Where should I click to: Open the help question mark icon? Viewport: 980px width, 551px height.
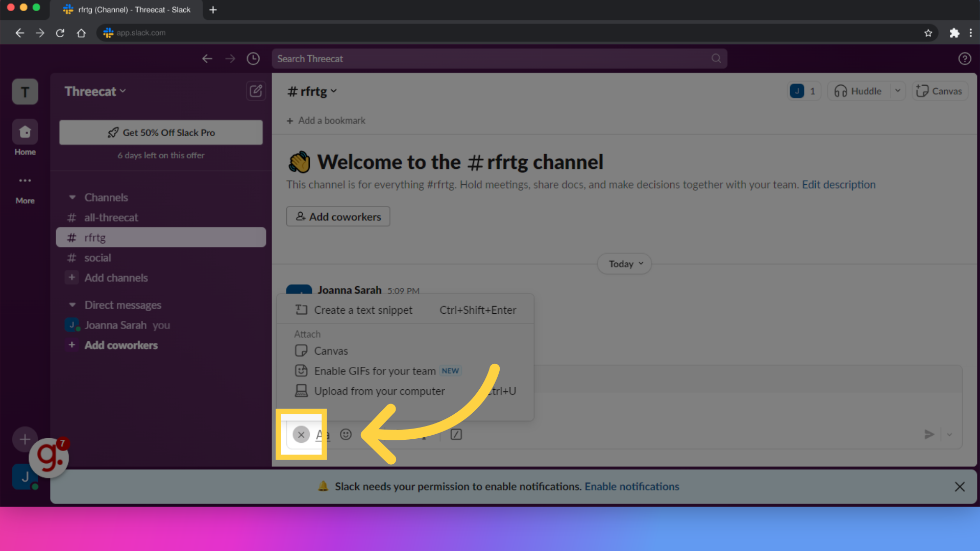pyautogui.click(x=964, y=59)
